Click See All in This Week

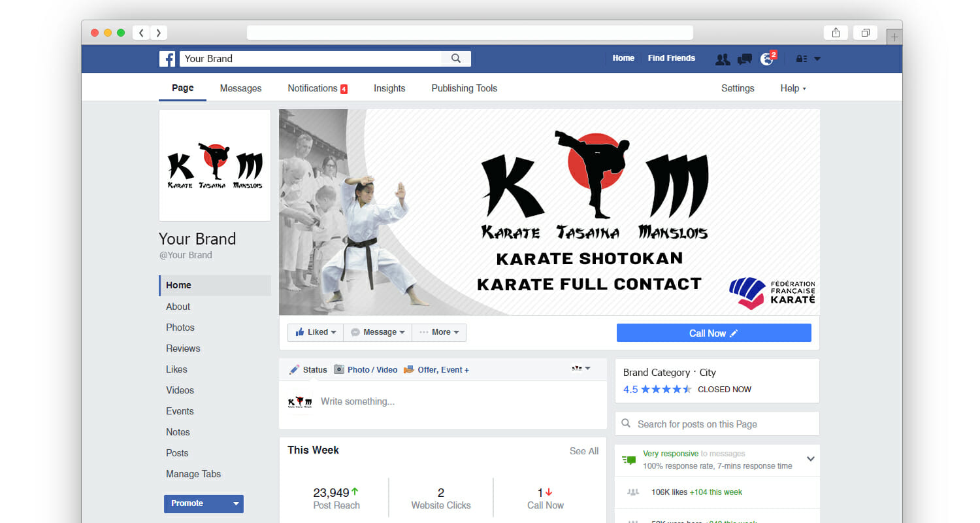pyautogui.click(x=584, y=451)
